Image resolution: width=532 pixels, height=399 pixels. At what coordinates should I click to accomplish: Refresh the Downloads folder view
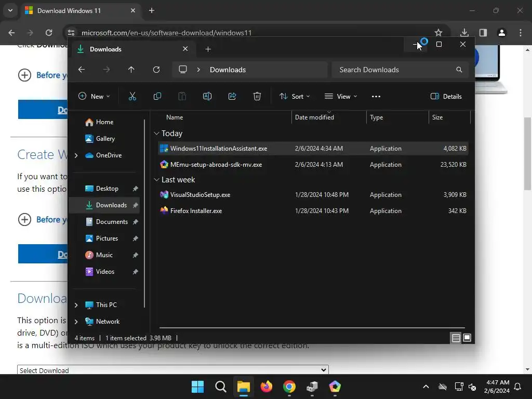pos(156,70)
